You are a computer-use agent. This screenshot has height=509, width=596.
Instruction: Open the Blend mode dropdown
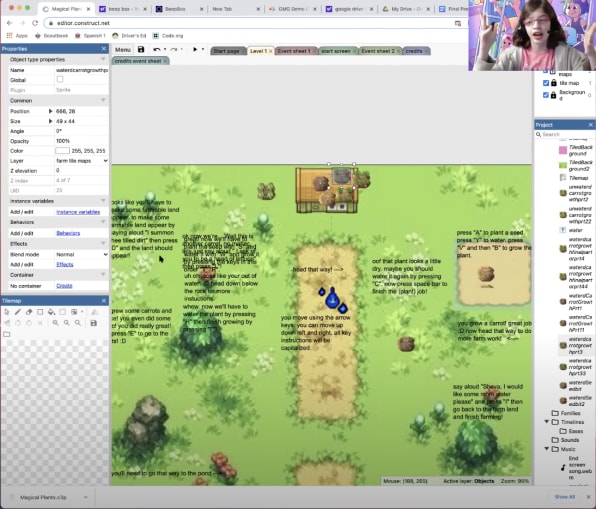82,254
